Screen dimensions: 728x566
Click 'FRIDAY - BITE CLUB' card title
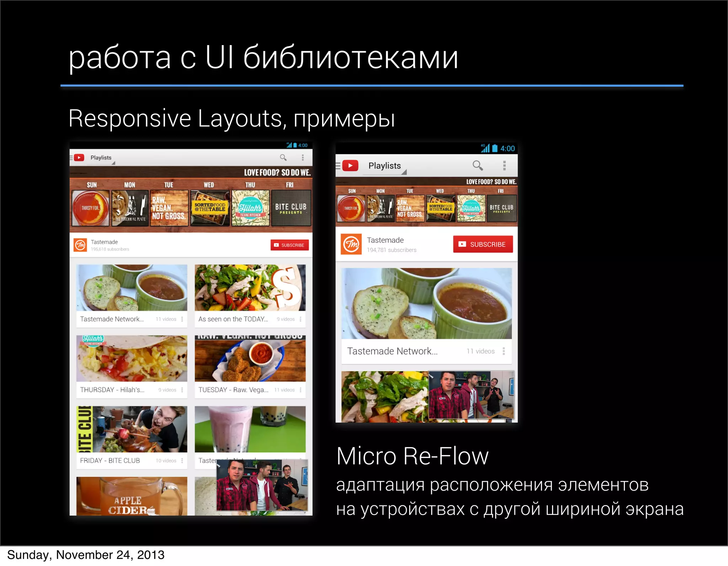click(110, 460)
